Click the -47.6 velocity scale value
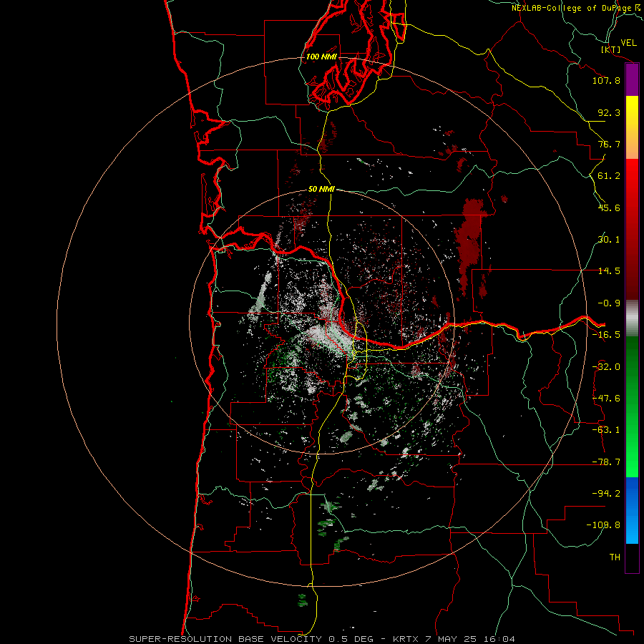The image size is (644, 644). [606, 399]
